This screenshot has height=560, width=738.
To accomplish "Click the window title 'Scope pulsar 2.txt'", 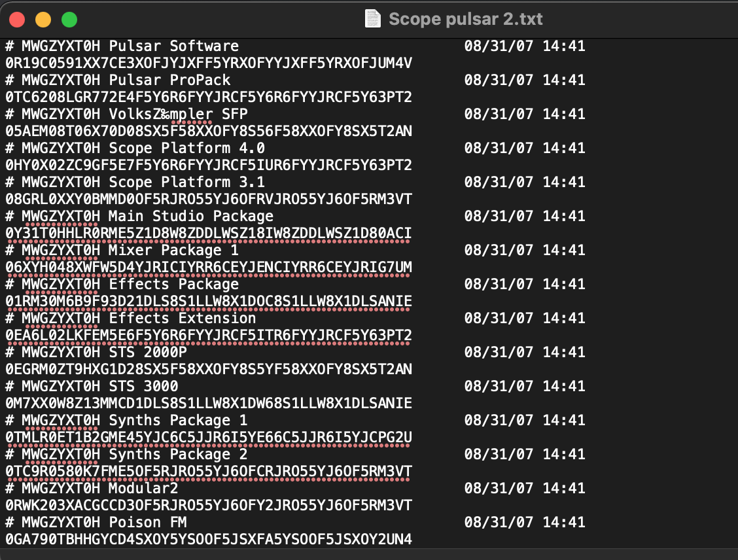I will pyautogui.click(x=465, y=19).
